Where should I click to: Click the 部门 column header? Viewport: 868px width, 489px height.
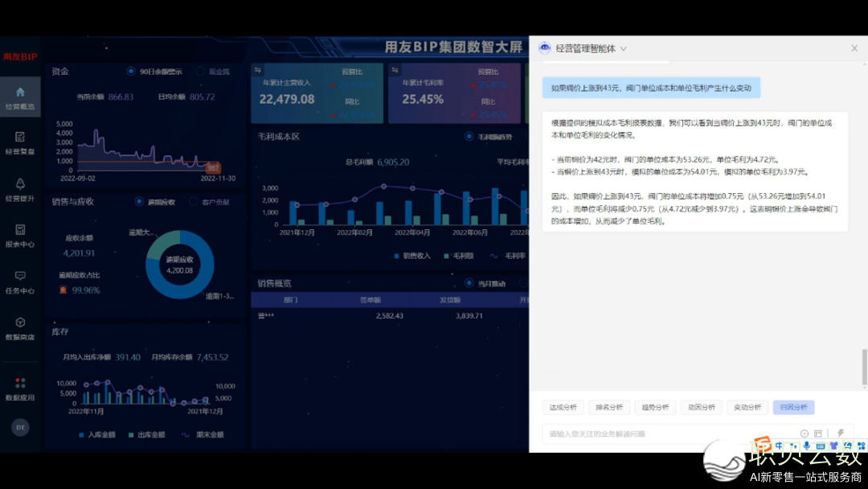[x=291, y=300]
